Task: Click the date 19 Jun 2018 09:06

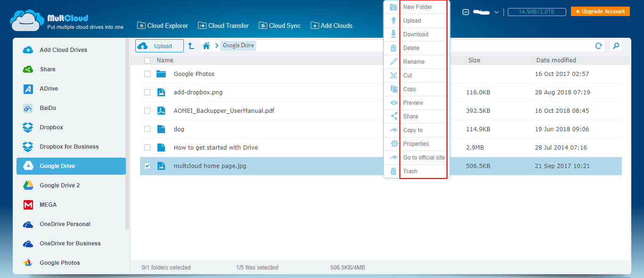Action: pos(562,129)
